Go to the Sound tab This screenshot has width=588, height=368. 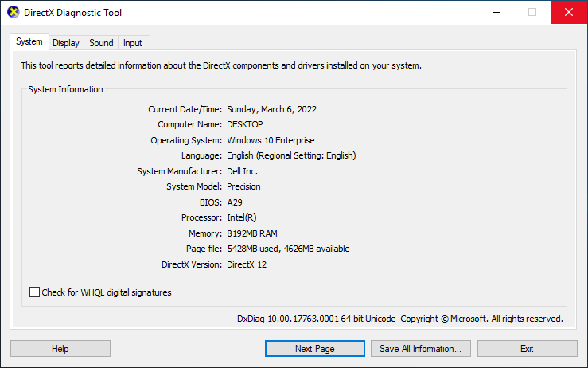pos(101,43)
